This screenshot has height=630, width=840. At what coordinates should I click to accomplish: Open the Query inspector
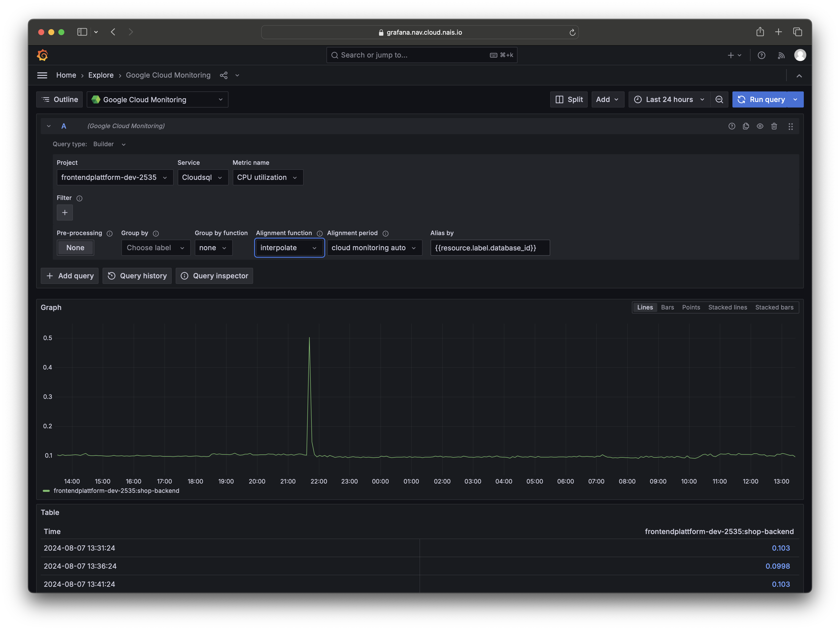click(214, 276)
